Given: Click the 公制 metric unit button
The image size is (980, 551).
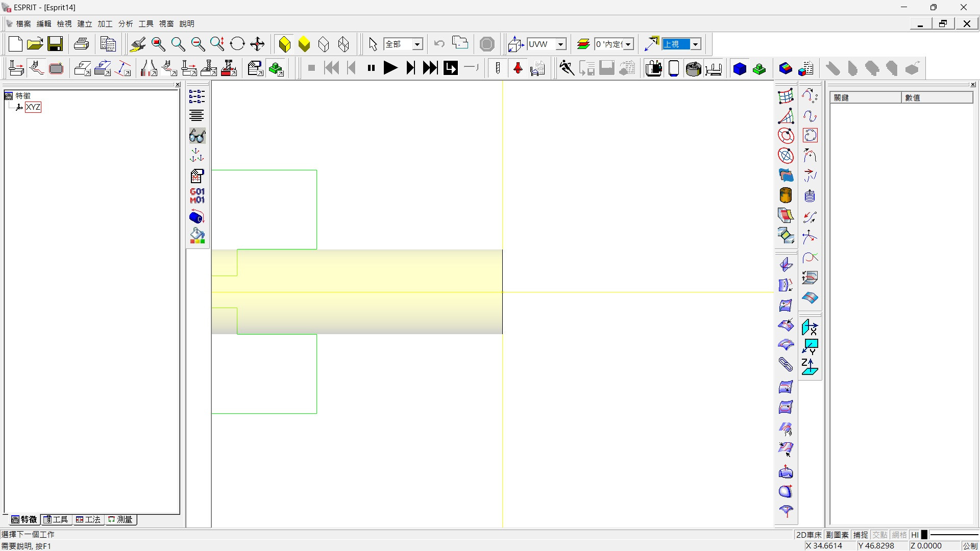Looking at the screenshot, I should [970, 545].
